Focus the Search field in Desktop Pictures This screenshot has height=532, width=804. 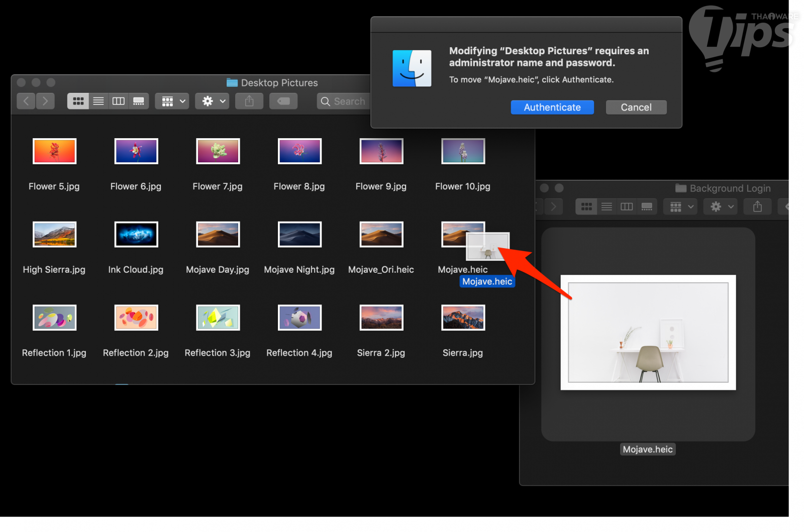click(x=344, y=101)
